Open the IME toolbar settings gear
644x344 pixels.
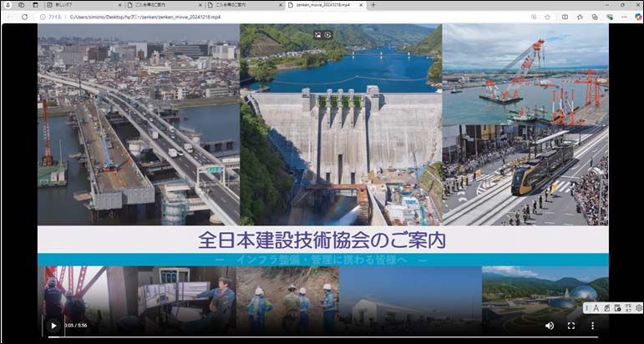(639, 308)
